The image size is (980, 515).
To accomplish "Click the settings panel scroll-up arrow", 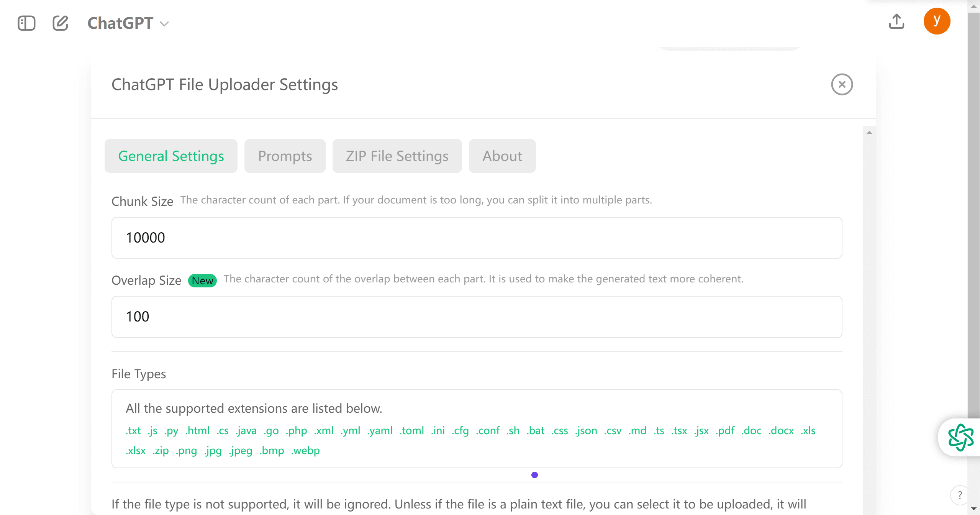I will [x=869, y=133].
